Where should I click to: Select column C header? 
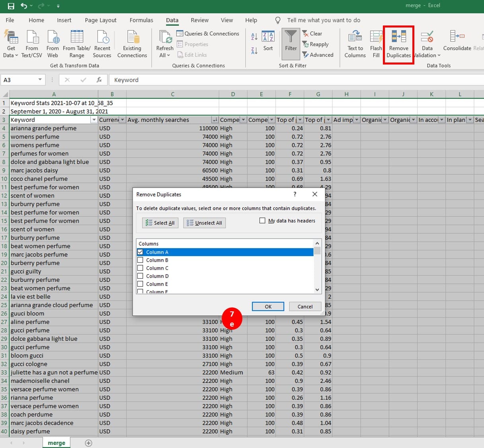point(172,94)
